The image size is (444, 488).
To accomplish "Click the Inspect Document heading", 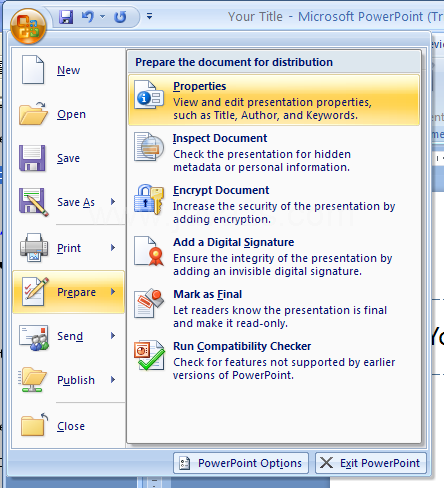I will point(220,138).
